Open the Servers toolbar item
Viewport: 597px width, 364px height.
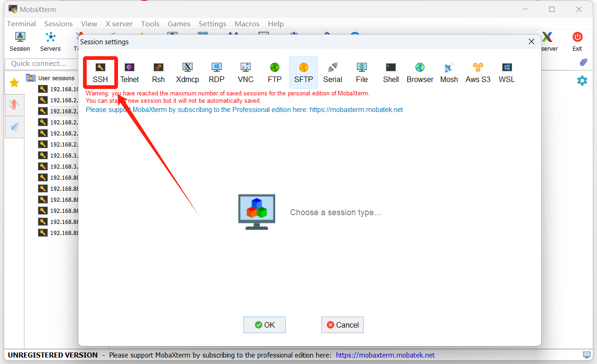click(x=50, y=41)
